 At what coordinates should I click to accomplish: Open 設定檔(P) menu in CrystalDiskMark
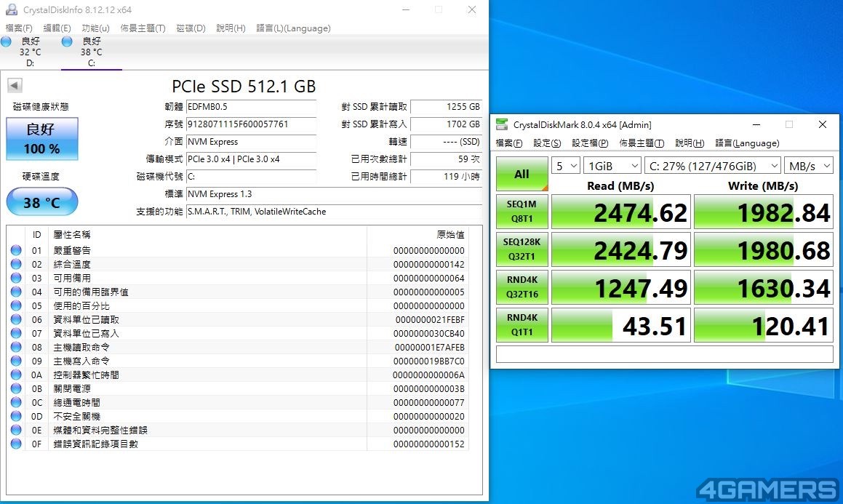[x=591, y=143]
